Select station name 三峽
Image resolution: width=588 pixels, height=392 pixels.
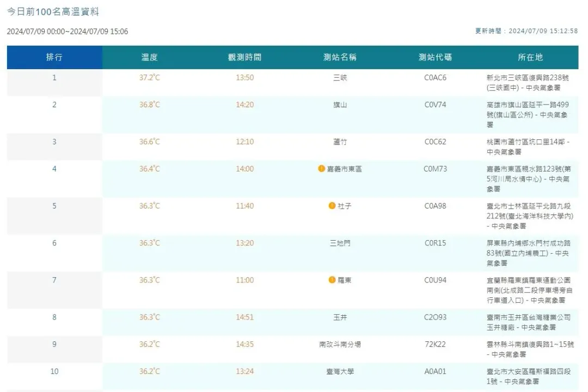(340, 78)
